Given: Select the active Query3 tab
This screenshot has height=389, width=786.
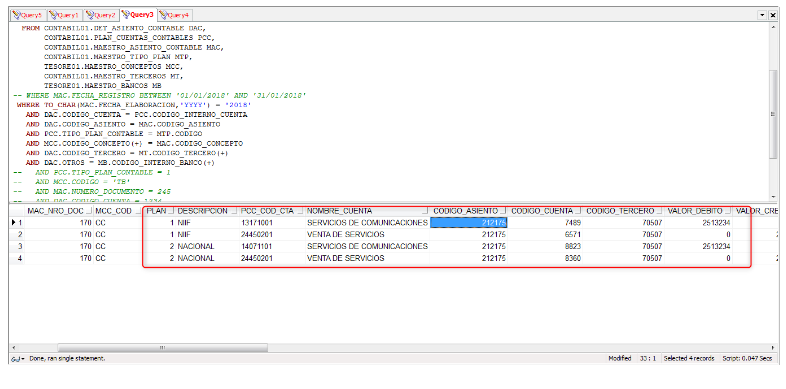Looking at the screenshot, I should click(138, 15).
